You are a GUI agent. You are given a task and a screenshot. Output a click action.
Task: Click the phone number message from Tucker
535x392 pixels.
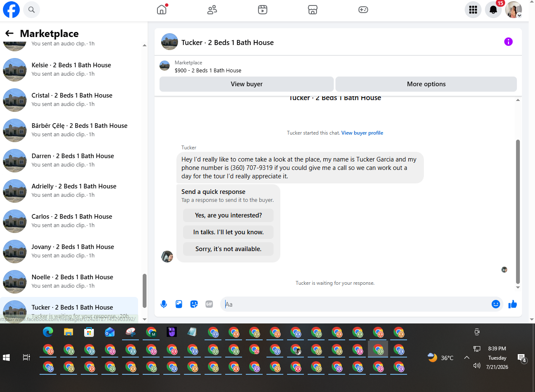pyautogui.click(x=300, y=167)
